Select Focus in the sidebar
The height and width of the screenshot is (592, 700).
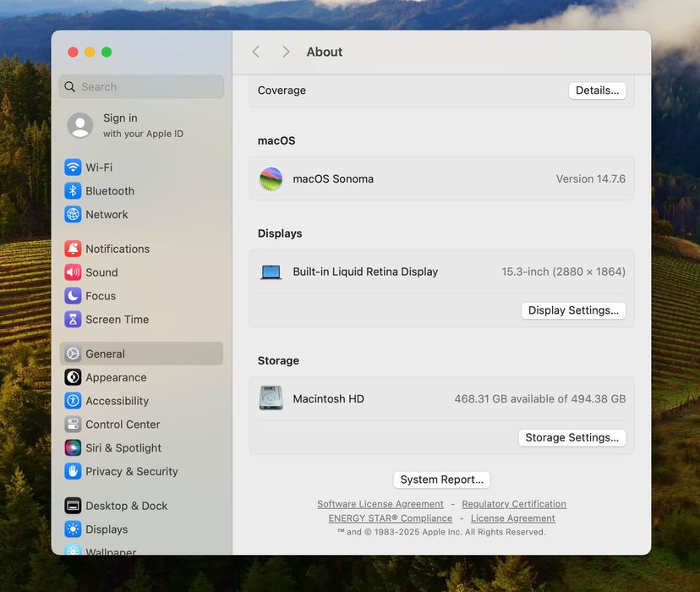click(101, 296)
